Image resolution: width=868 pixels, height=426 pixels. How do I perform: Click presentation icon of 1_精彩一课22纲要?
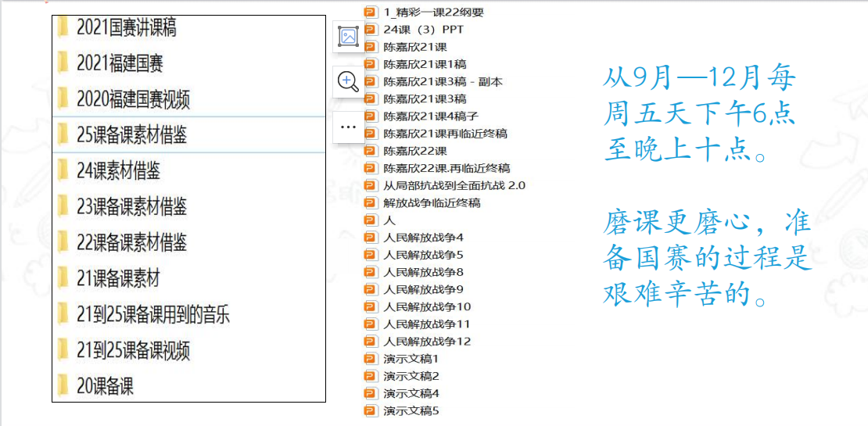tap(370, 12)
